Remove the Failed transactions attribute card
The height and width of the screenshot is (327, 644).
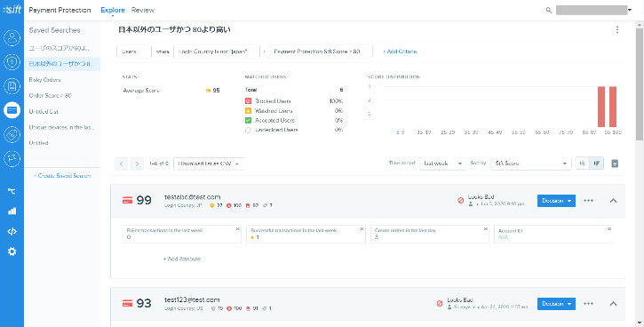pos(237,229)
